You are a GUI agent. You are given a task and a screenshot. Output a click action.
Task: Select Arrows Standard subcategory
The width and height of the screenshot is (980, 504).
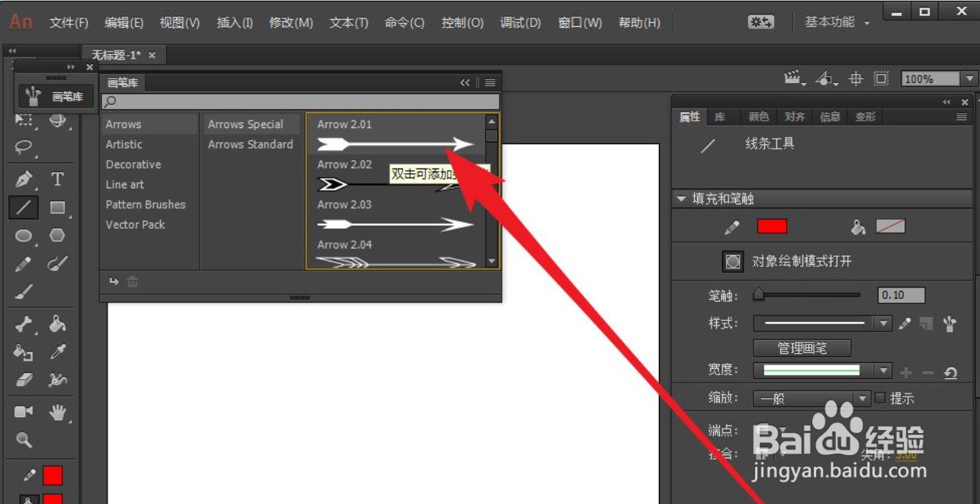point(251,144)
